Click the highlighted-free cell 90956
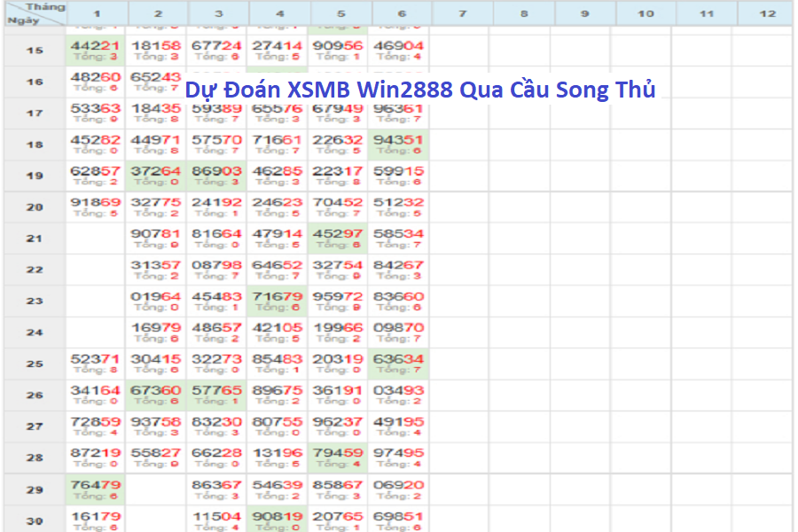 tap(338, 51)
